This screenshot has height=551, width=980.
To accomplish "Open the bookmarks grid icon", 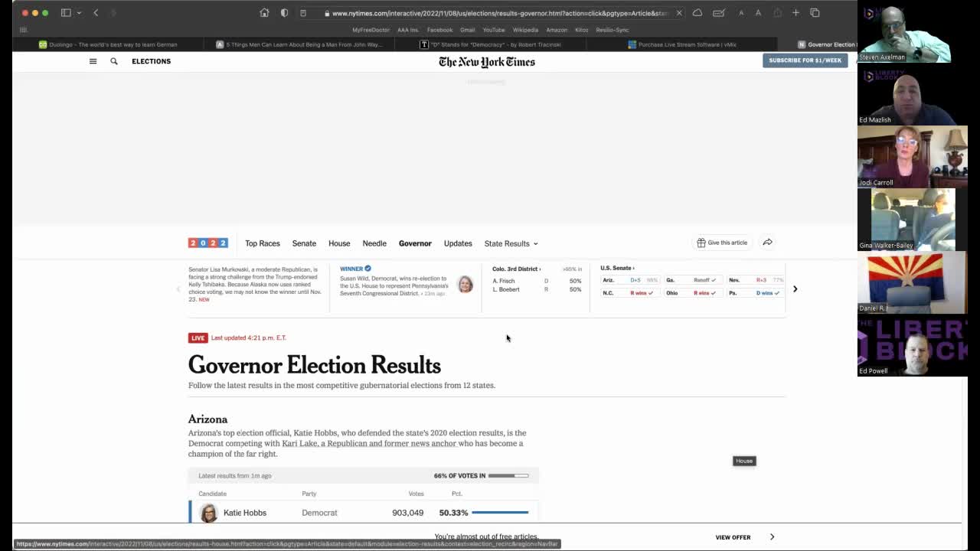I will (x=23, y=30).
